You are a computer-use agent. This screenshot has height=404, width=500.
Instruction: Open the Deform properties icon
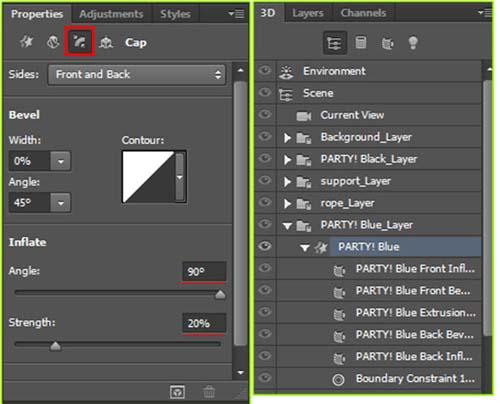pyautogui.click(x=53, y=42)
